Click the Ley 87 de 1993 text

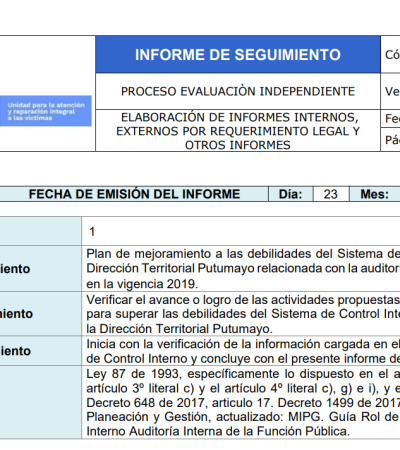[x=133, y=374]
